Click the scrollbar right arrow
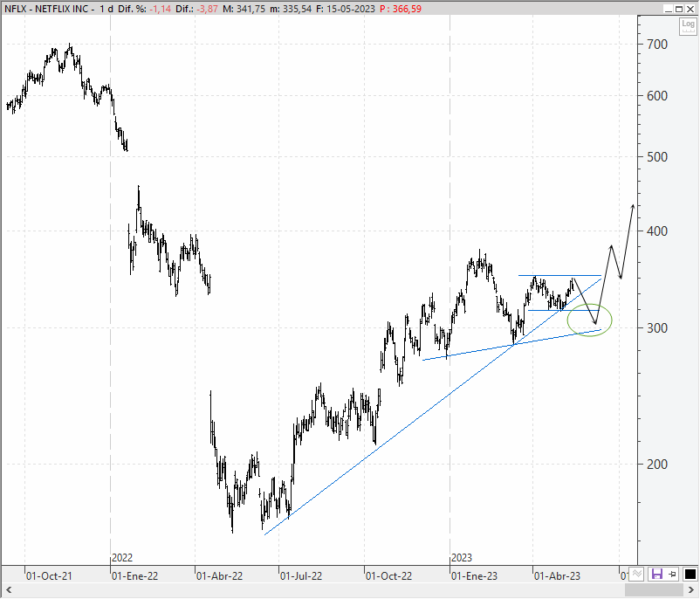This screenshot has height=599, width=700. tap(692, 590)
